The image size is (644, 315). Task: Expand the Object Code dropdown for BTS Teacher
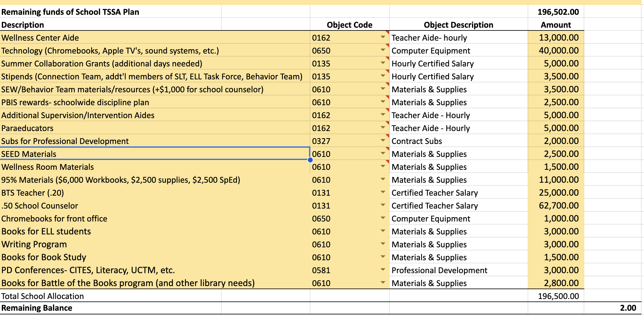[383, 192]
